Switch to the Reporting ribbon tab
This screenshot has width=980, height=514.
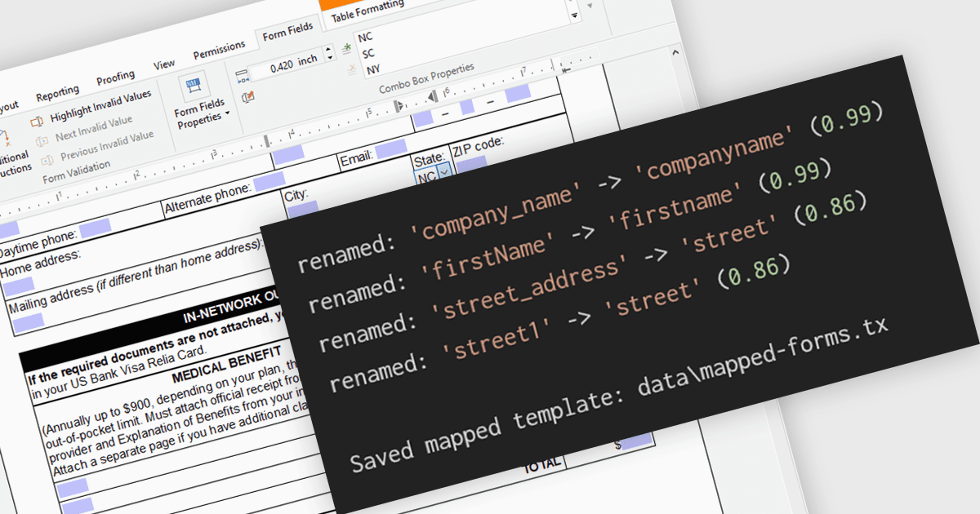pos(57,92)
